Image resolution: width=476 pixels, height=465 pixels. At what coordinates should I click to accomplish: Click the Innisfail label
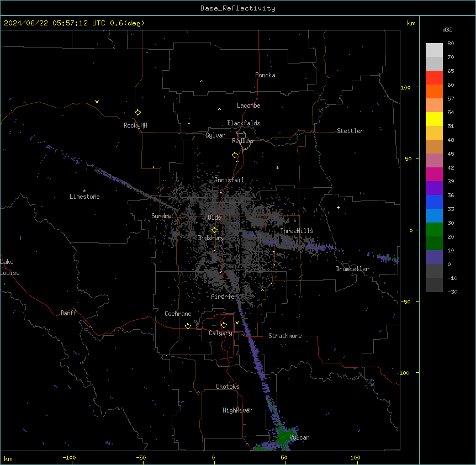coord(229,180)
